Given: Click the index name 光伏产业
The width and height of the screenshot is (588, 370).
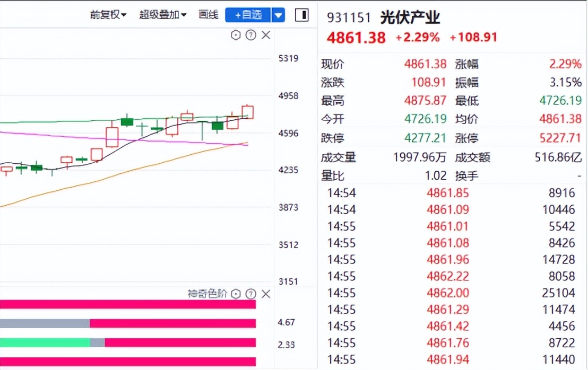Looking at the screenshot, I should (410, 17).
